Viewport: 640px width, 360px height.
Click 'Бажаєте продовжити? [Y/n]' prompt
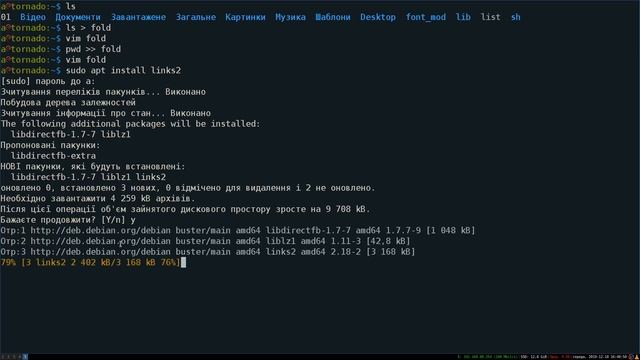coord(68,220)
